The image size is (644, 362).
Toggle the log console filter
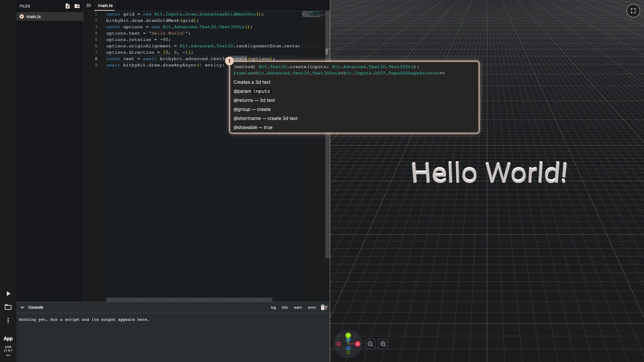pos(273,307)
